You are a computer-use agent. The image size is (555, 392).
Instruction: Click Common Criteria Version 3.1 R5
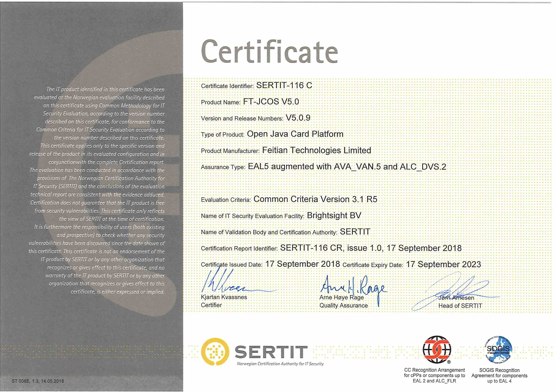click(315, 199)
